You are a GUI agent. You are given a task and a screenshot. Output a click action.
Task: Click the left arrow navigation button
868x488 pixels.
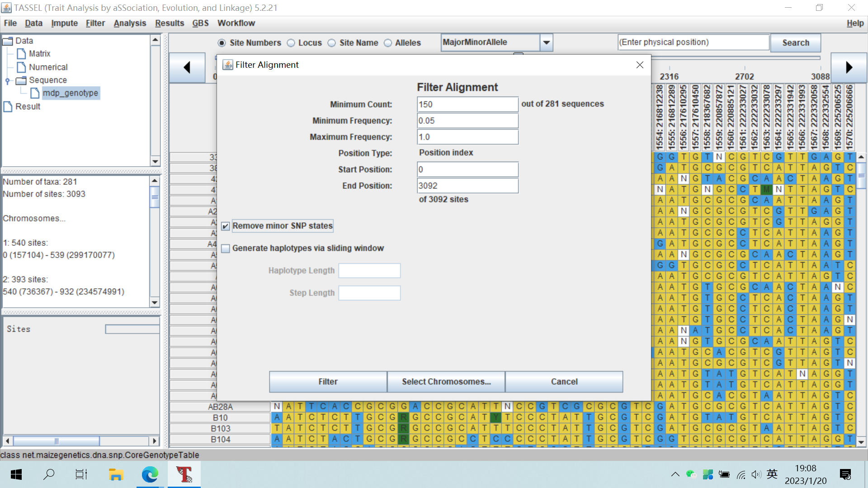[187, 68]
